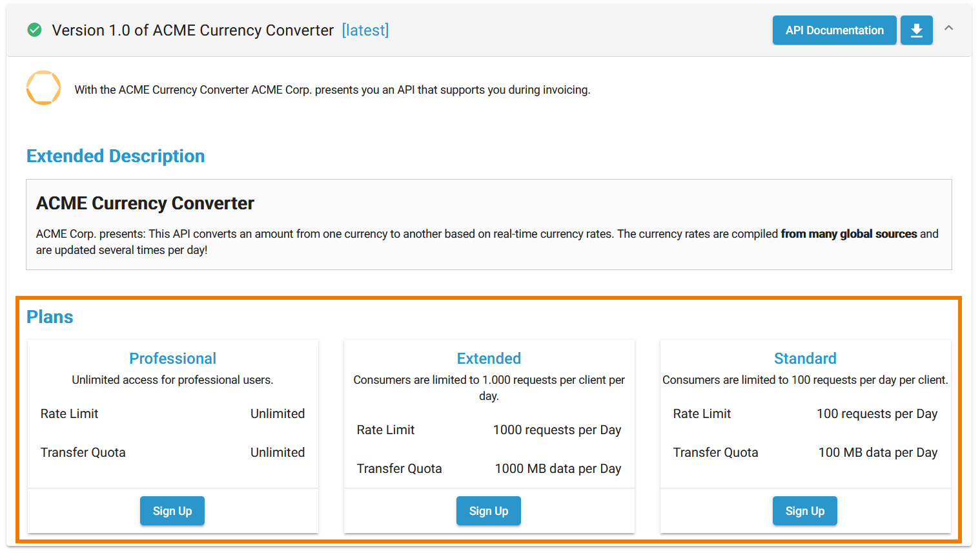Select the Professional plan title

click(172, 359)
